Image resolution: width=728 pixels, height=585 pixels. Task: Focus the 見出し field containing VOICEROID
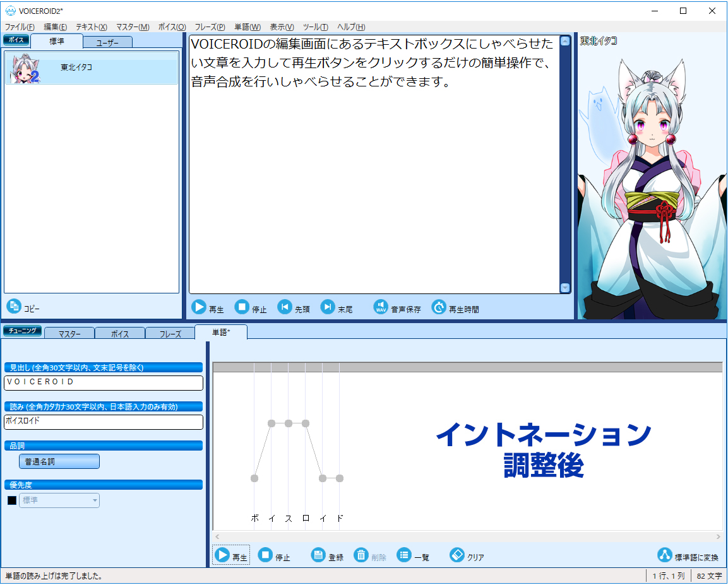tap(104, 382)
